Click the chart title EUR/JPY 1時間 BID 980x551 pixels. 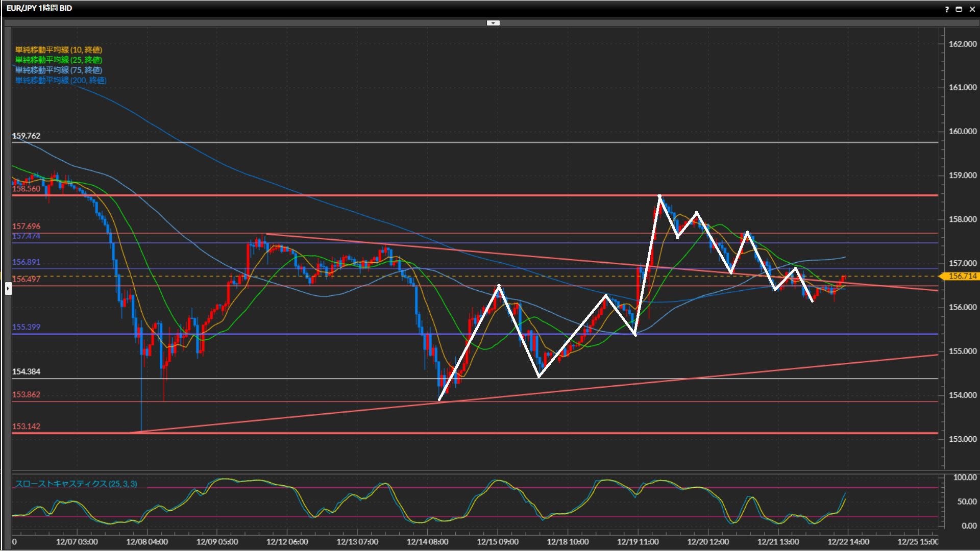coord(39,8)
